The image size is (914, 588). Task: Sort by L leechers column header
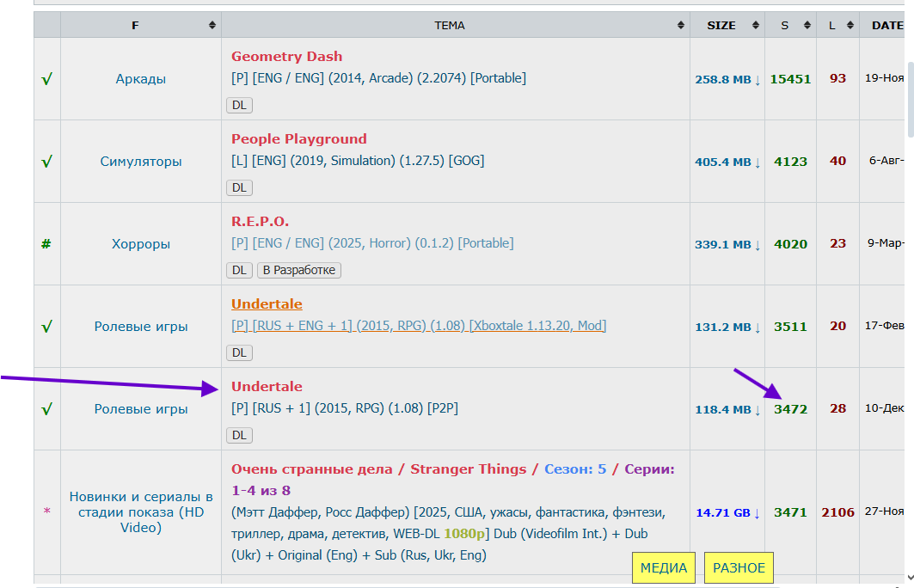point(837,25)
